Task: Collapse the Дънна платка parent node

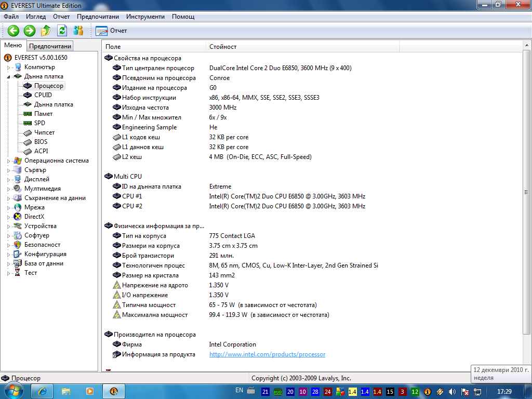Action: point(8,77)
